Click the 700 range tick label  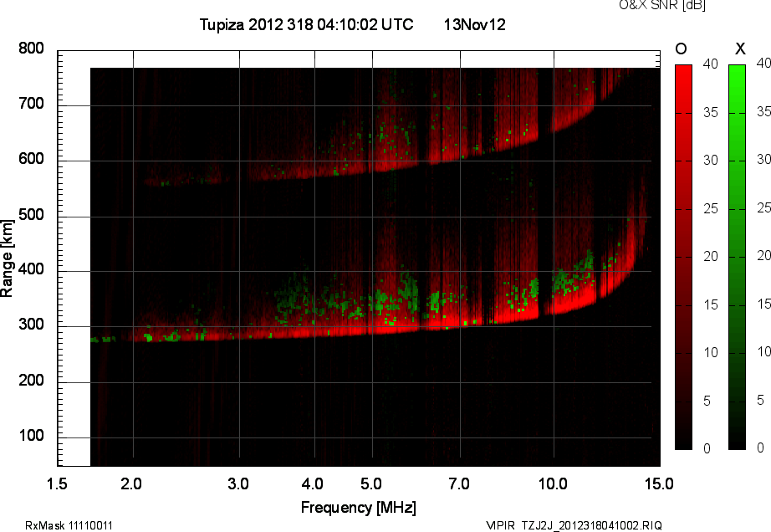[31, 104]
